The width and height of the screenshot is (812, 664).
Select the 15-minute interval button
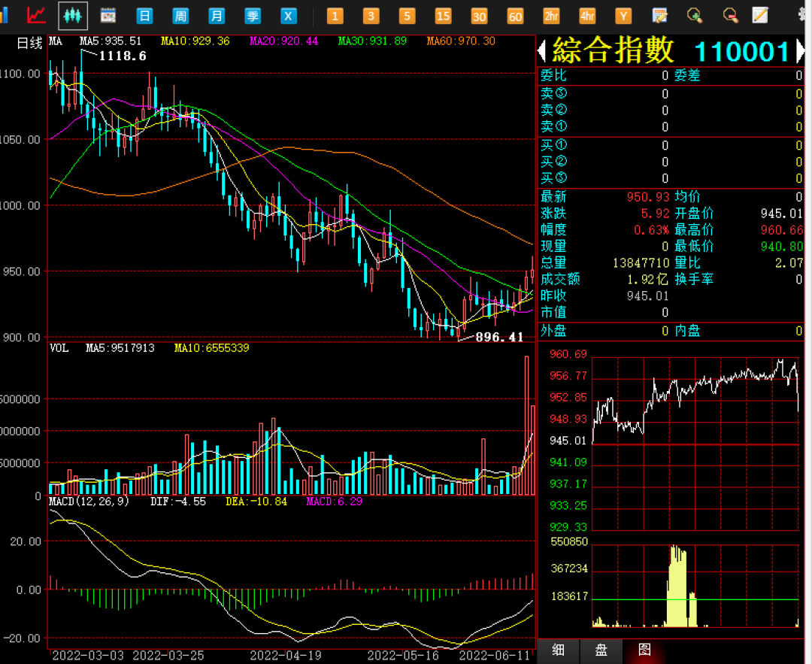[x=443, y=16]
